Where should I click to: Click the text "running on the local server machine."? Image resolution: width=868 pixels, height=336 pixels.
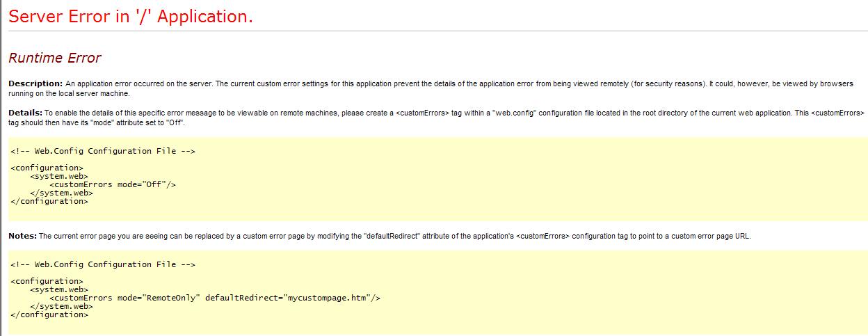[69, 93]
